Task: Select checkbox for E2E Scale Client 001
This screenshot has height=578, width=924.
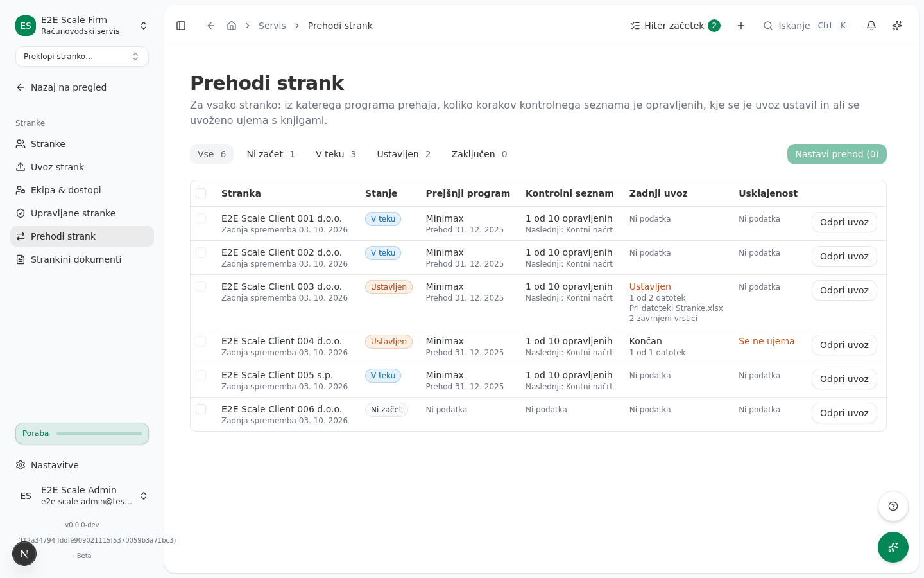Action: click(x=201, y=218)
